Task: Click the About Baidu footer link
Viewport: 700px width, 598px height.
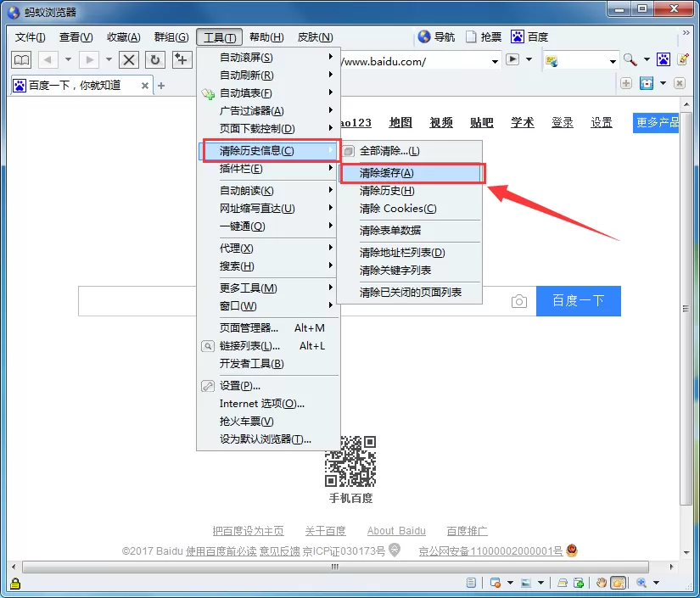Action: (396, 531)
